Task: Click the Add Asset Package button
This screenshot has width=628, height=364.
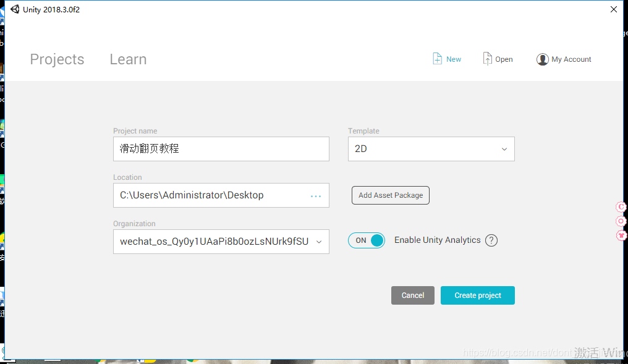Action: pos(391,195)
